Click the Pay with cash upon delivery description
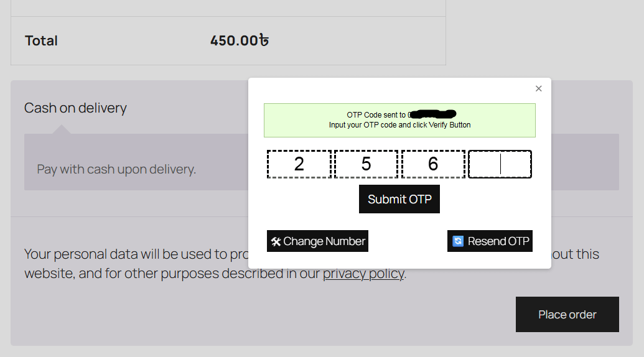The width and height of the screenshot is (644, 357). pos(116,169)
